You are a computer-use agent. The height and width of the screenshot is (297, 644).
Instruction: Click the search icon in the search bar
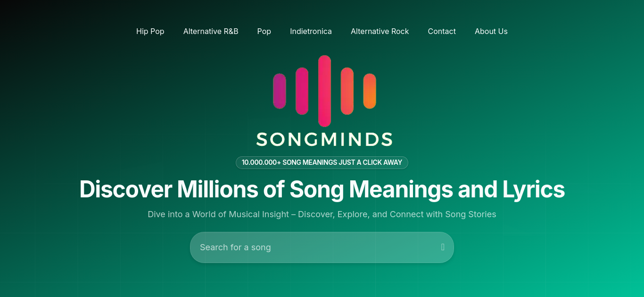point(443,247)
